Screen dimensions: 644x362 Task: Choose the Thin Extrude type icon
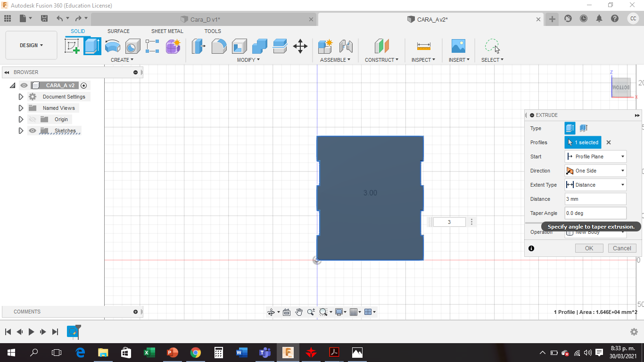[x=583, y=128]
